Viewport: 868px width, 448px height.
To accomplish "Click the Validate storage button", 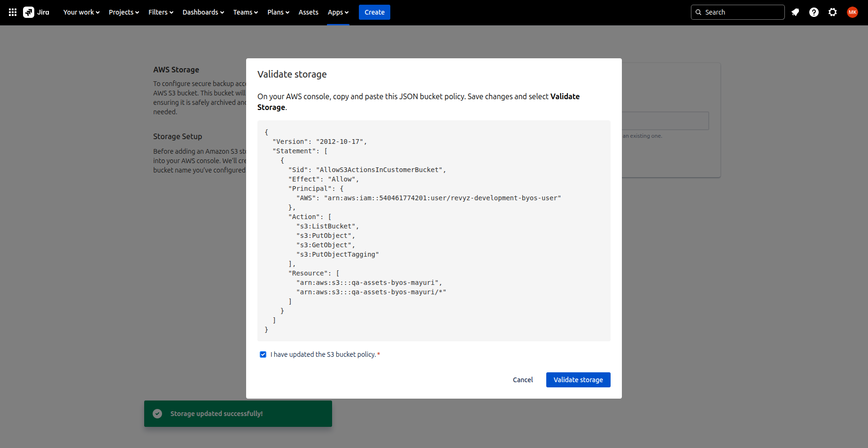I will click(x=578, y=380).
